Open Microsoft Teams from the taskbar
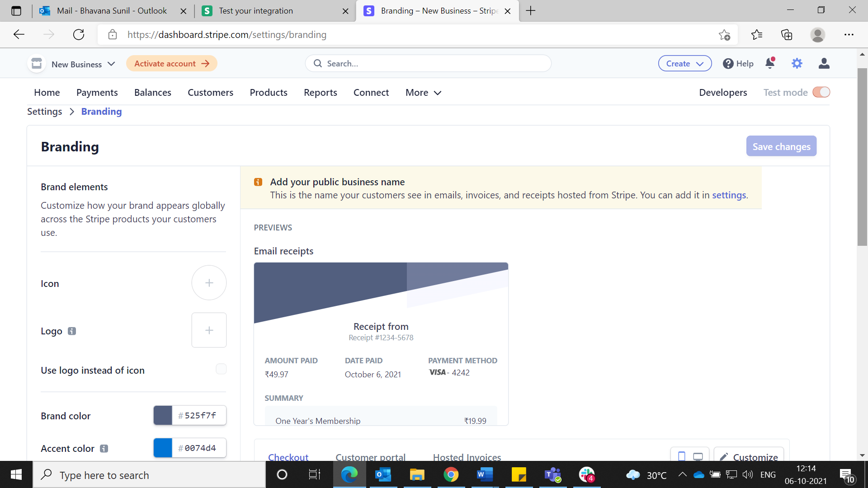Viewport: 868px width, 488px height. tap(552, 474)
